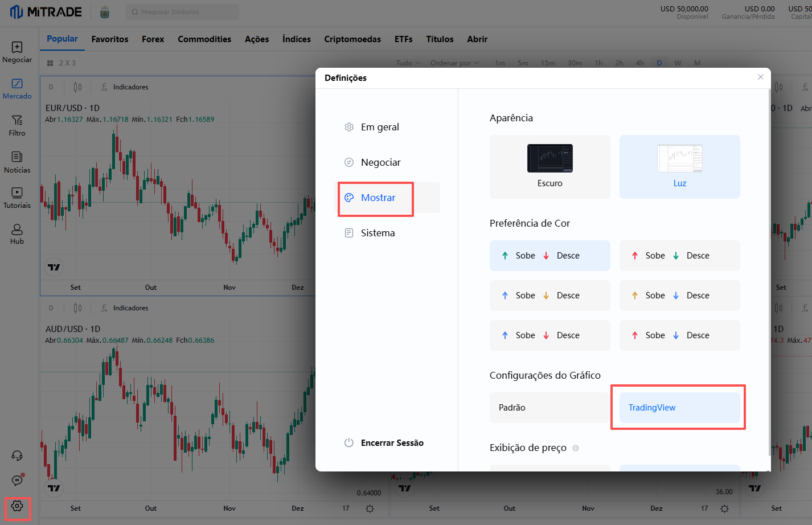Click the Pesquisar Símbolos search field

182,12
